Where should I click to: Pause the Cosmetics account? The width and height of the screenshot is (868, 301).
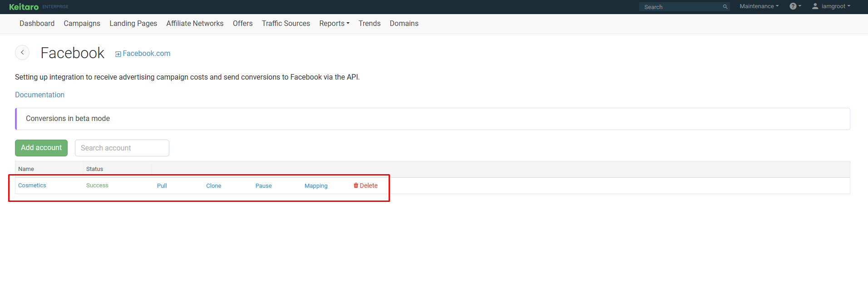[264, 186]
